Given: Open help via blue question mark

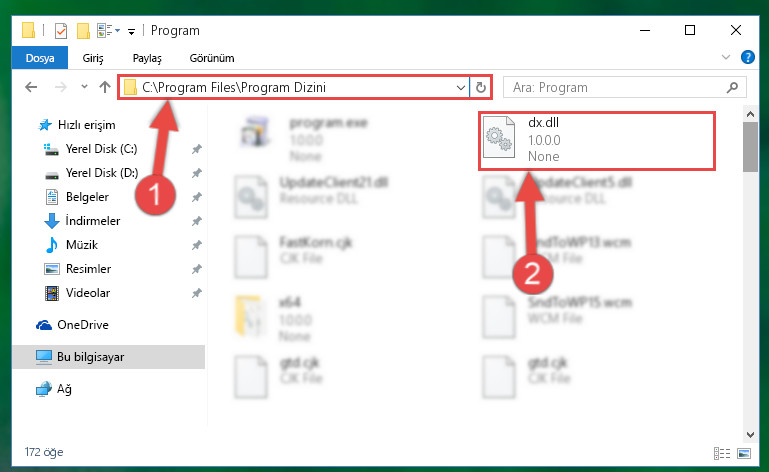Looking at the screenshot, I should (747, 57).
